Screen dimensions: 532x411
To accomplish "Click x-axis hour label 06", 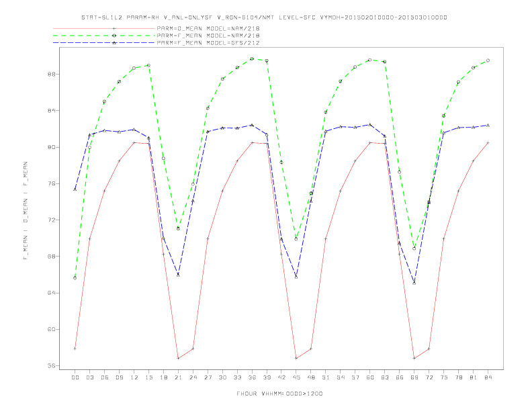I will pos(105,377).
